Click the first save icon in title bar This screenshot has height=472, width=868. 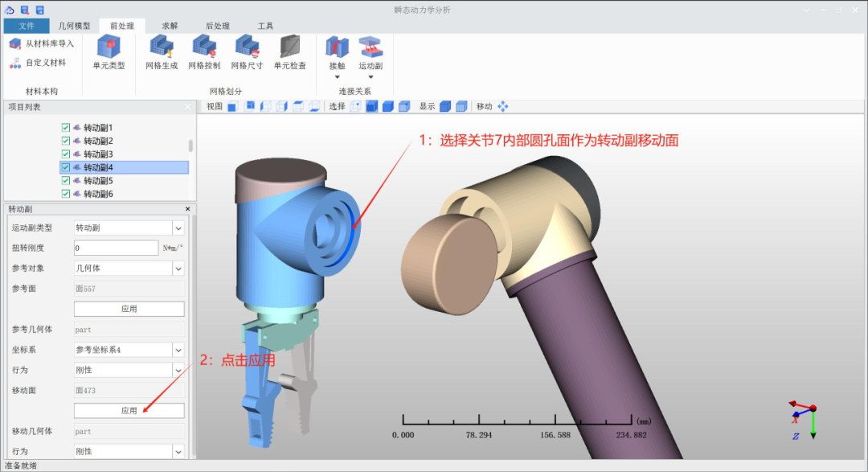tap(24, 10)
